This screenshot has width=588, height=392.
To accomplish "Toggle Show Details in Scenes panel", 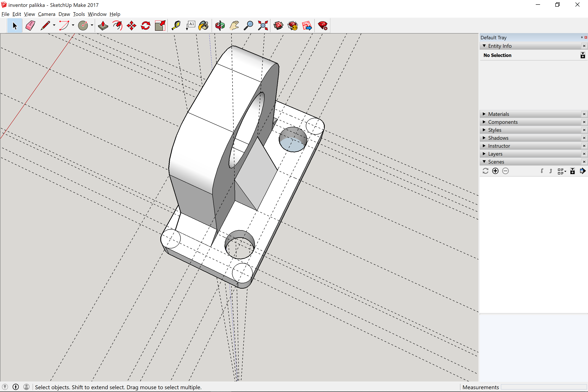I will tap(572, 171).
